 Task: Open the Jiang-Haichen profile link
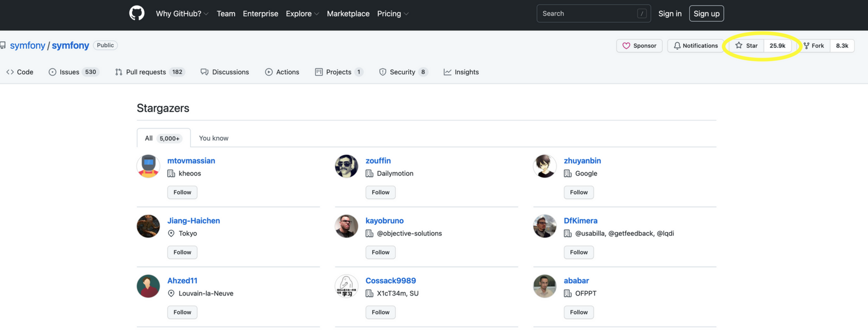(194, 221)
